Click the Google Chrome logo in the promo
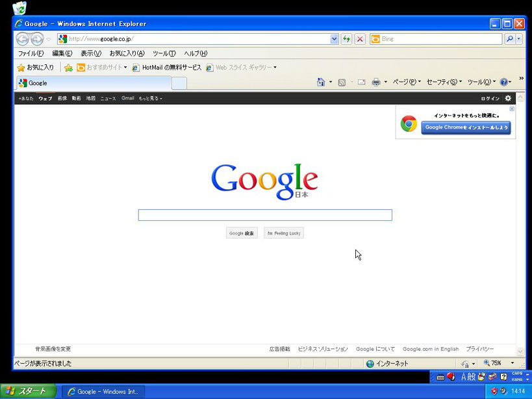Image resolution: width=532 pixels, height=399 pixels. [x=409, y=123]
